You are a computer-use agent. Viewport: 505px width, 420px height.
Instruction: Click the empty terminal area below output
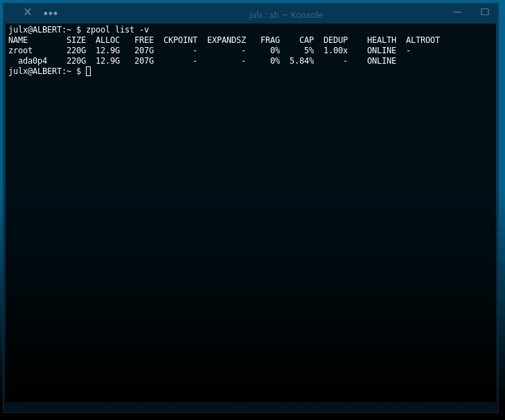[249, 242]
